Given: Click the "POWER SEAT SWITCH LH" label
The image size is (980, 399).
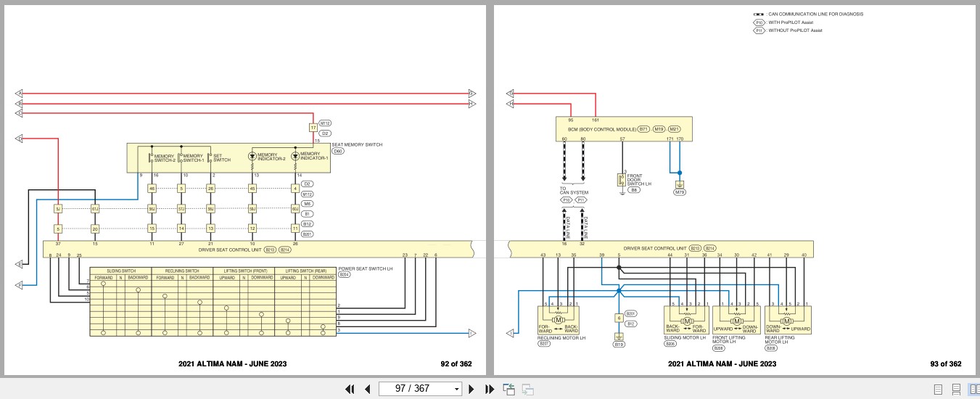Looking at the screenshot, I should [x=365, y=270].
